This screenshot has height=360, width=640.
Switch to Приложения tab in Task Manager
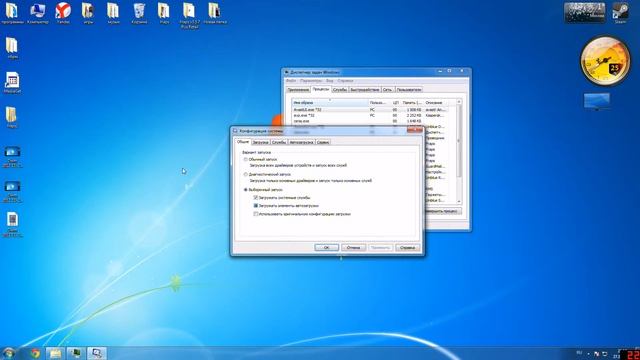click(x=298, y=90)
